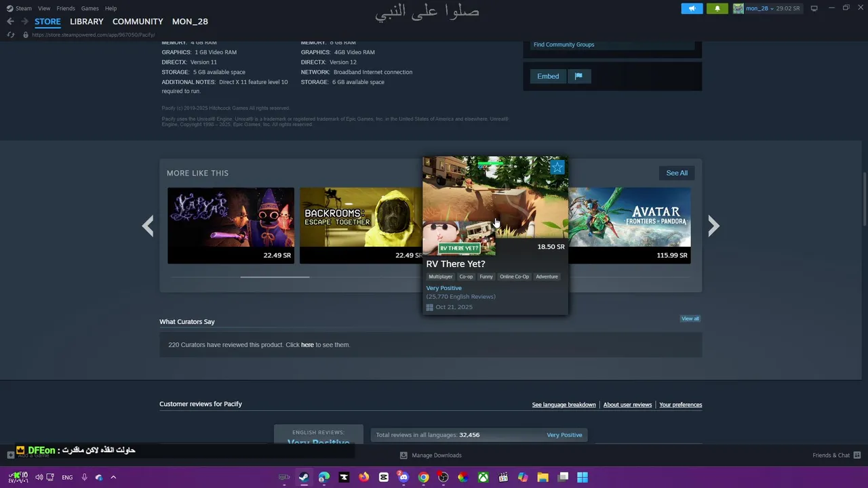Open the Windows Start button
Screen dimensions: 868x488
[583, 477]
